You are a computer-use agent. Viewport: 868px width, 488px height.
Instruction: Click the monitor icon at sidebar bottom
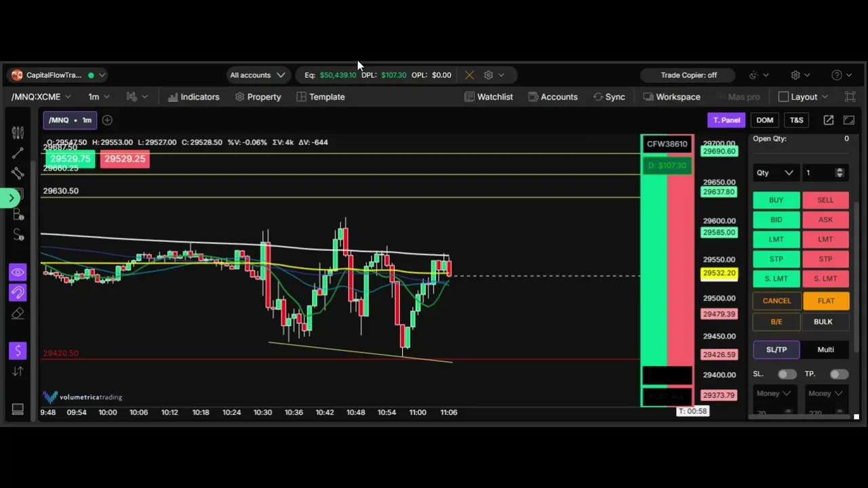tap(18, 409)
